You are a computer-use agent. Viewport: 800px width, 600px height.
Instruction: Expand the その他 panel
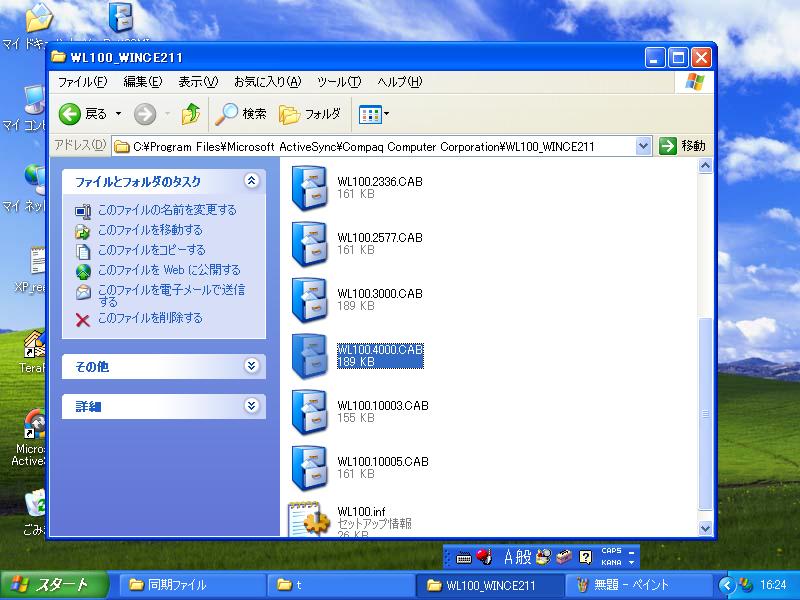[252, 366]
